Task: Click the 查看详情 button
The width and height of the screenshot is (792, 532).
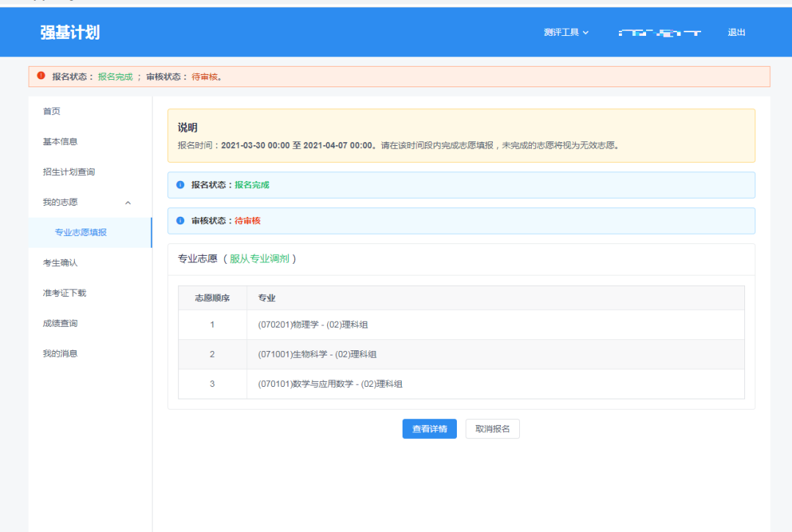Action: click(429, 429)
